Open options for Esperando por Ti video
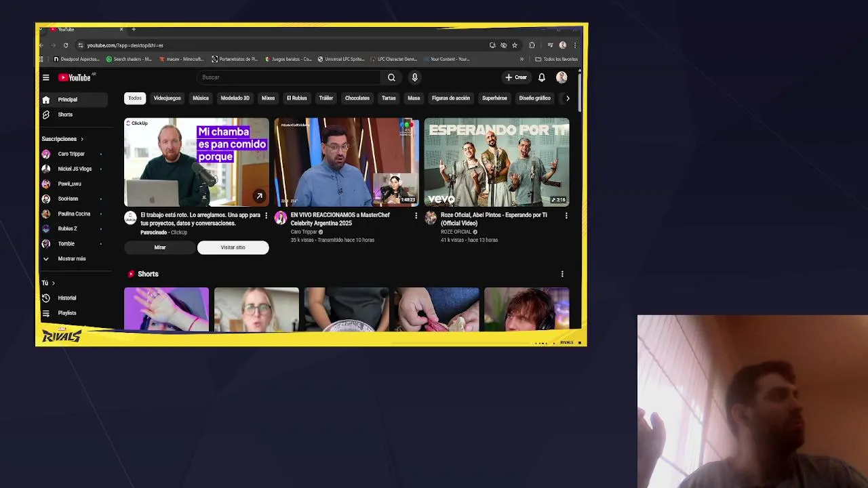Viewport: 868px width, 488px height. (x=566, y=216)
